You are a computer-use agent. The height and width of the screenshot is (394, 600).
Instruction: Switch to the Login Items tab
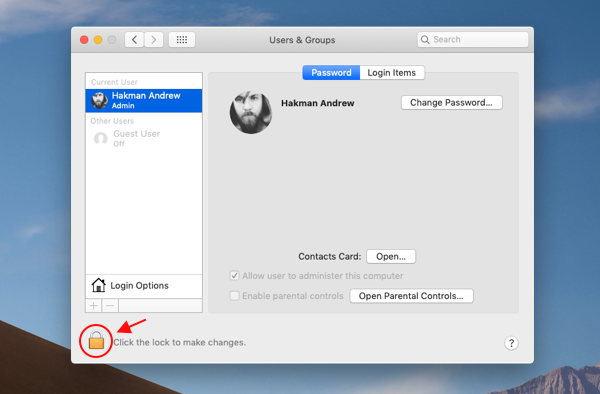click(392, 72)
